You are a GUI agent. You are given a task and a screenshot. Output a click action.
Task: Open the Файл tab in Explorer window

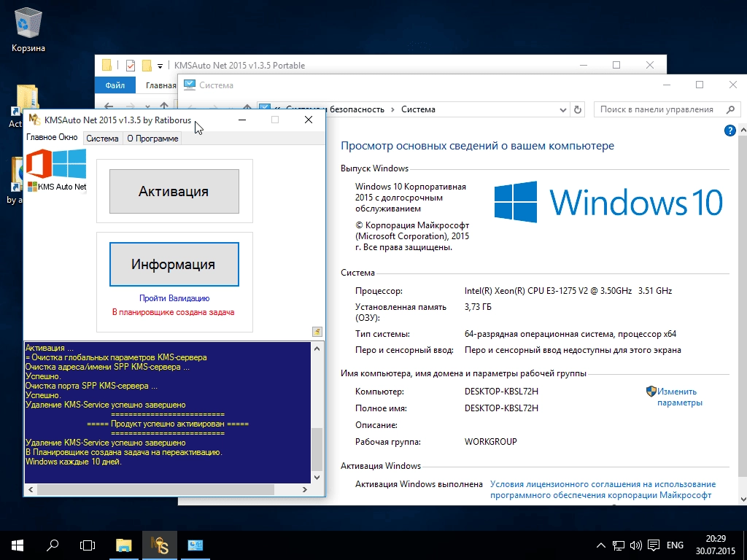(x=115, y=85)
